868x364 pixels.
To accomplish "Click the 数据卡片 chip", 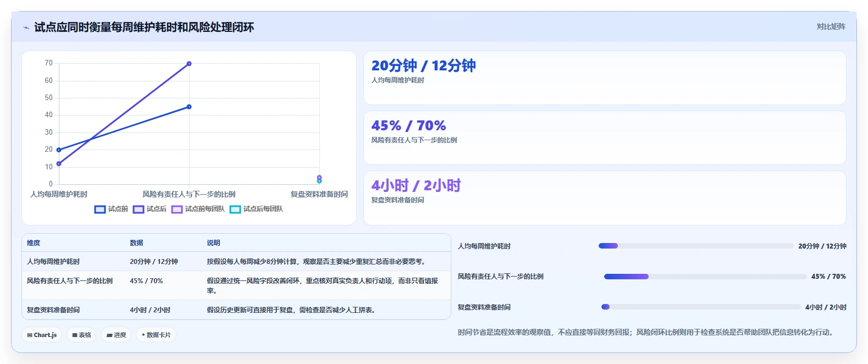I will click(156, 335).
